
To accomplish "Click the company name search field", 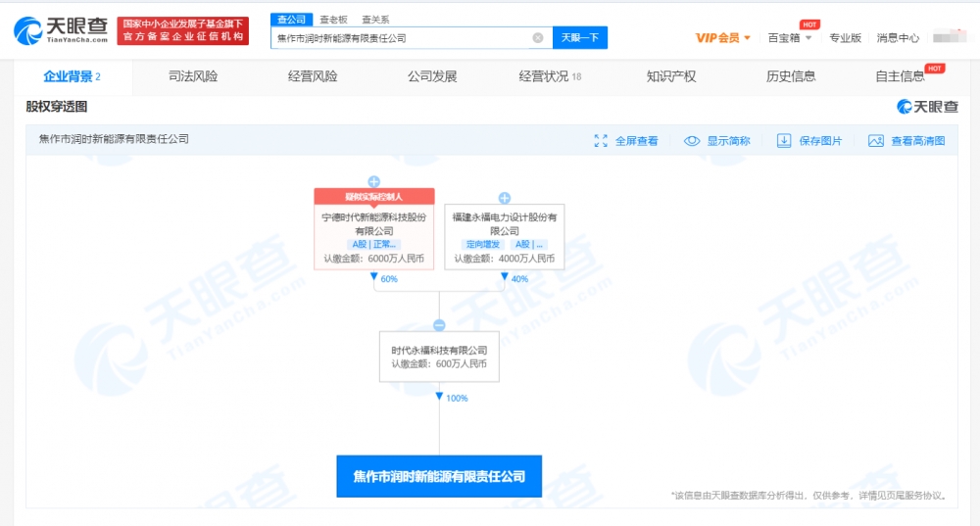I will (402, 38).
